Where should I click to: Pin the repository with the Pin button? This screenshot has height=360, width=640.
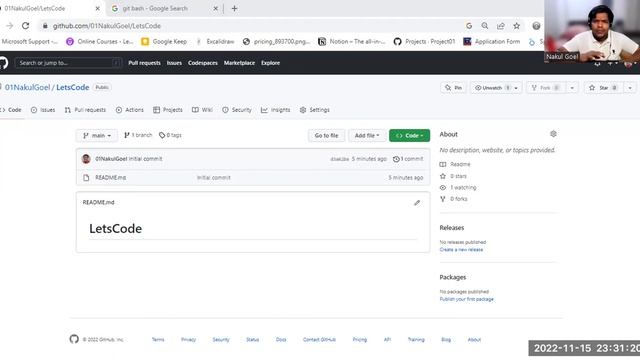pos(453,88)
